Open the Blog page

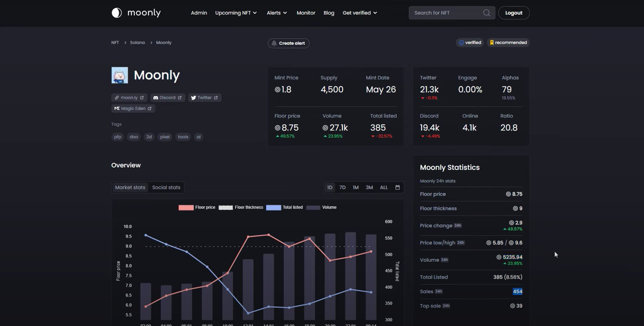[x=329, y=13]
